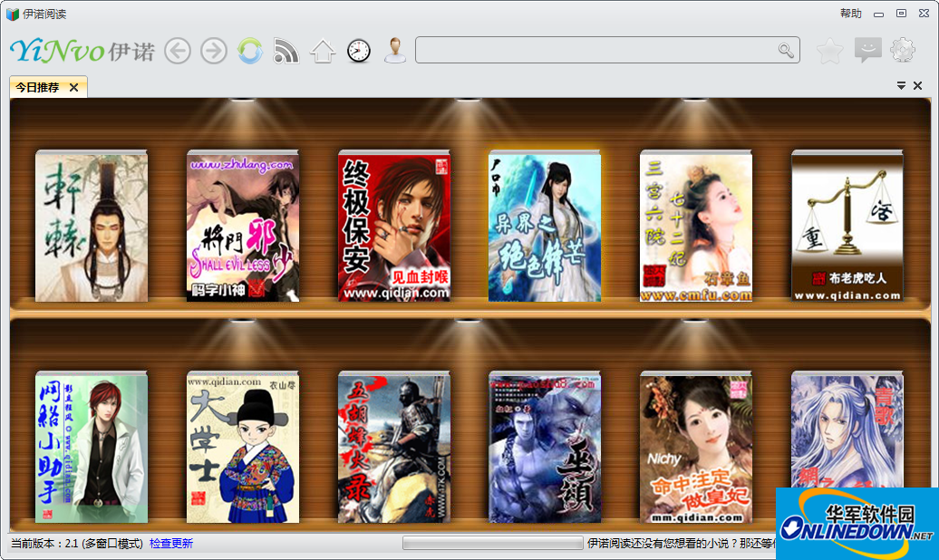Viewport: 939px width, 560px height.
Task: Open the 异界之绝色锋芒 book cover
Action: (545, 226)
